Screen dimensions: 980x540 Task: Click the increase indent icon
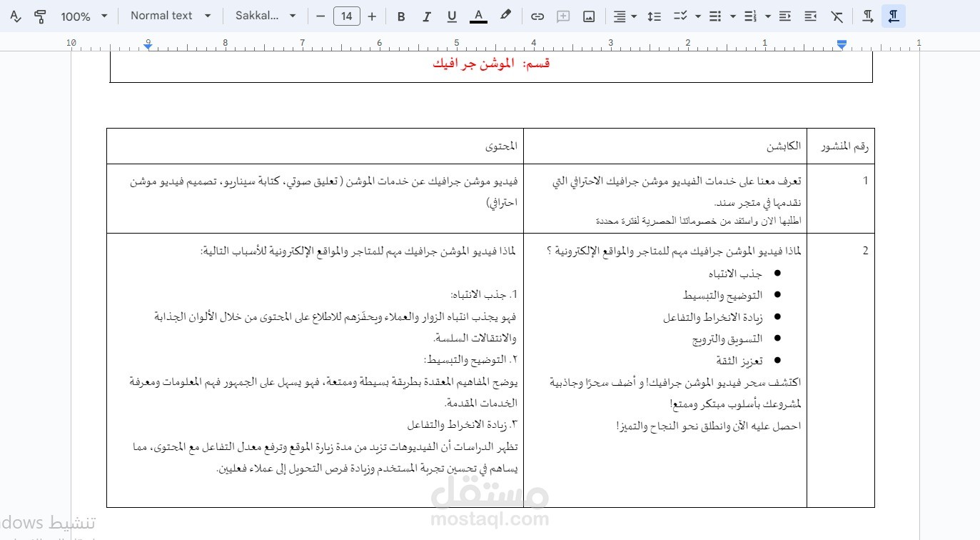[810, 16]
